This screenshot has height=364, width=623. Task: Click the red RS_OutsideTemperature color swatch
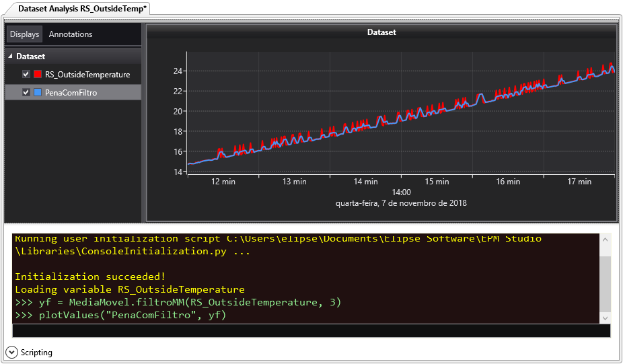[38, 74]
